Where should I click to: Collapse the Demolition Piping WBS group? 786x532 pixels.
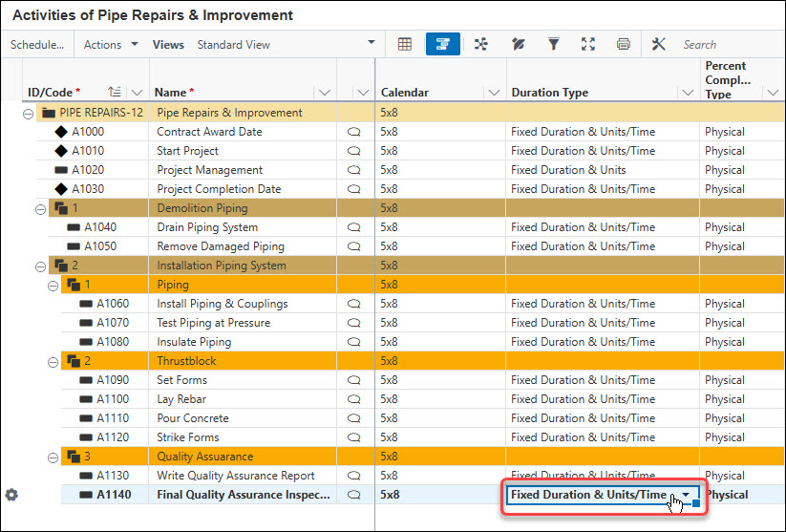tap(41, 209)
